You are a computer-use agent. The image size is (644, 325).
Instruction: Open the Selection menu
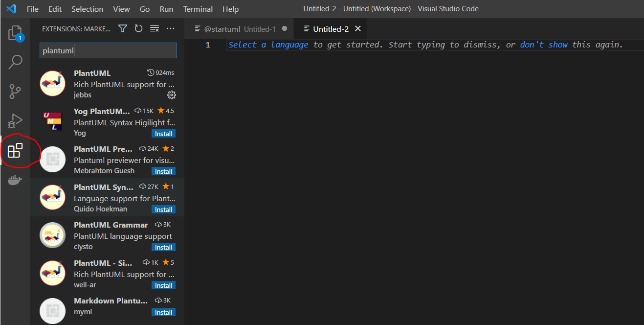pyautogui.click(x=87, y=9)
